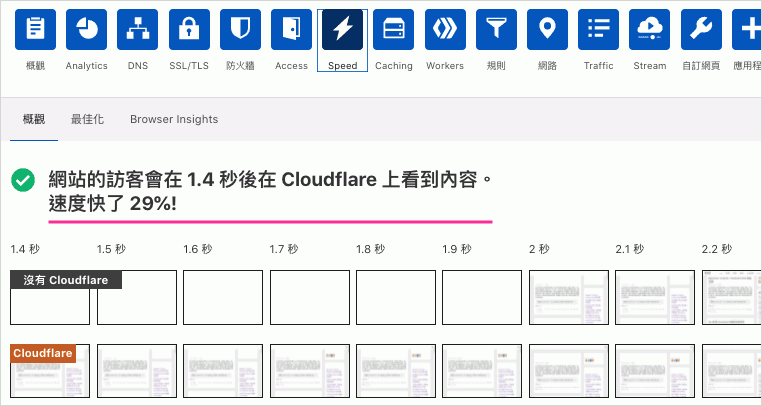
Task: Open the 網路 network location pin icon
Action: click(547, 29)
